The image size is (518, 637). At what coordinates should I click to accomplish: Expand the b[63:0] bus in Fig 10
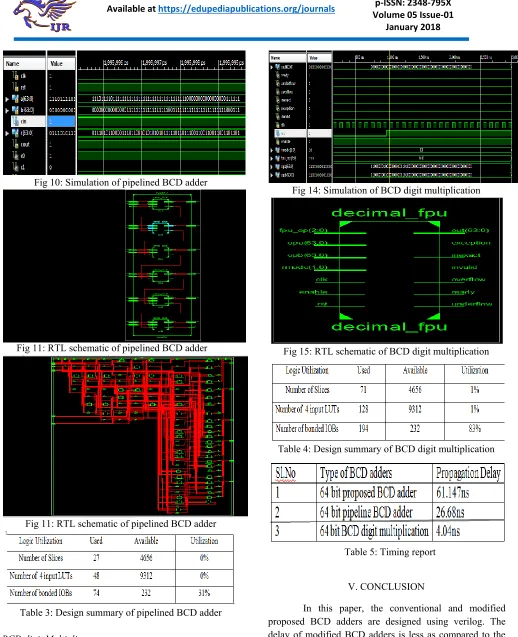pos(7,110)
